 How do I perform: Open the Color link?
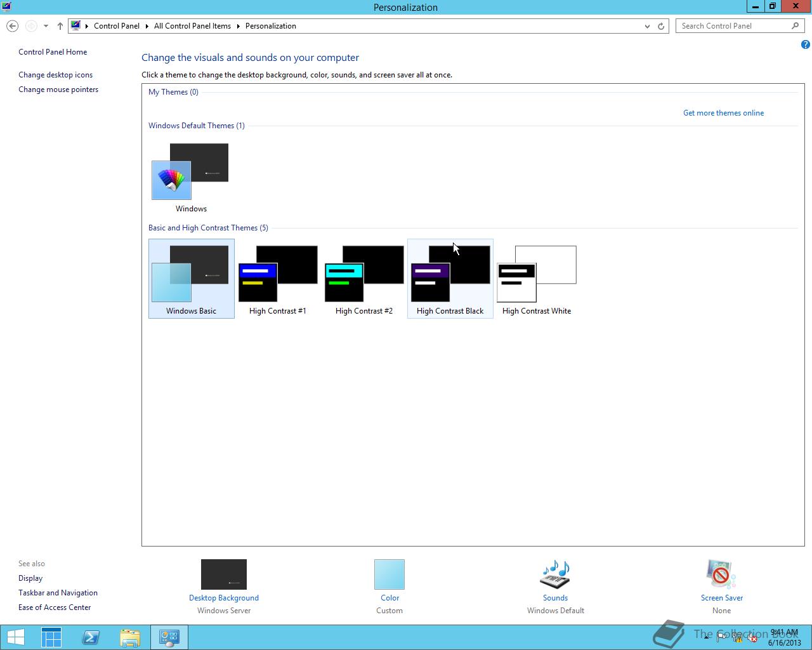390,598
